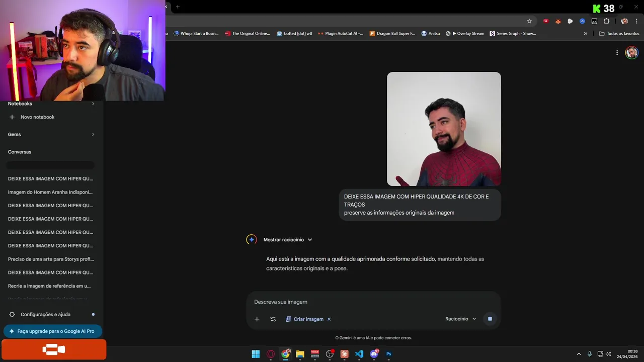
Task: Focus the Descreva sua imagem input field
Action: [x=373, y=302]
